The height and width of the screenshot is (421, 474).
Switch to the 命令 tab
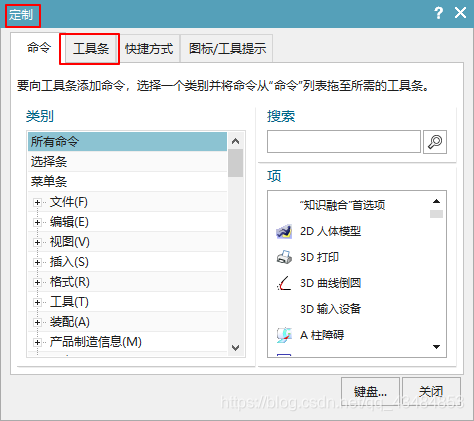pyautogui.click(x=39, y=48)
